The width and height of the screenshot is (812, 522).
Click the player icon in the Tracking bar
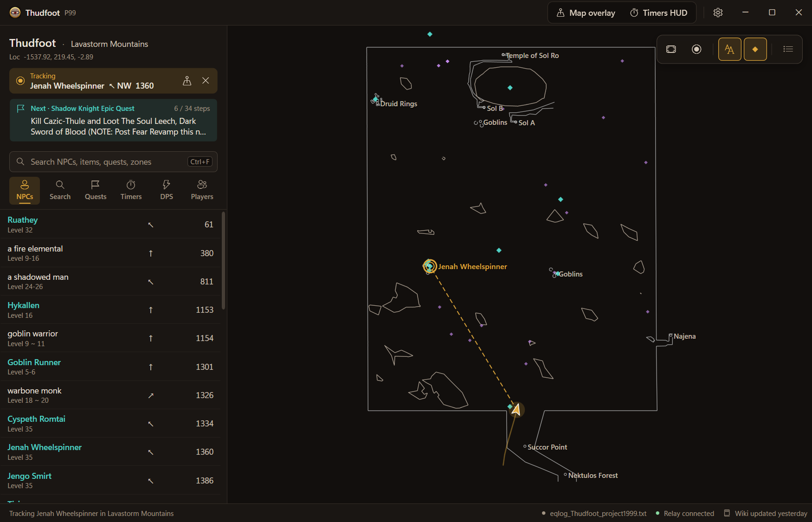pyautogui.click(x=187, y=81)
